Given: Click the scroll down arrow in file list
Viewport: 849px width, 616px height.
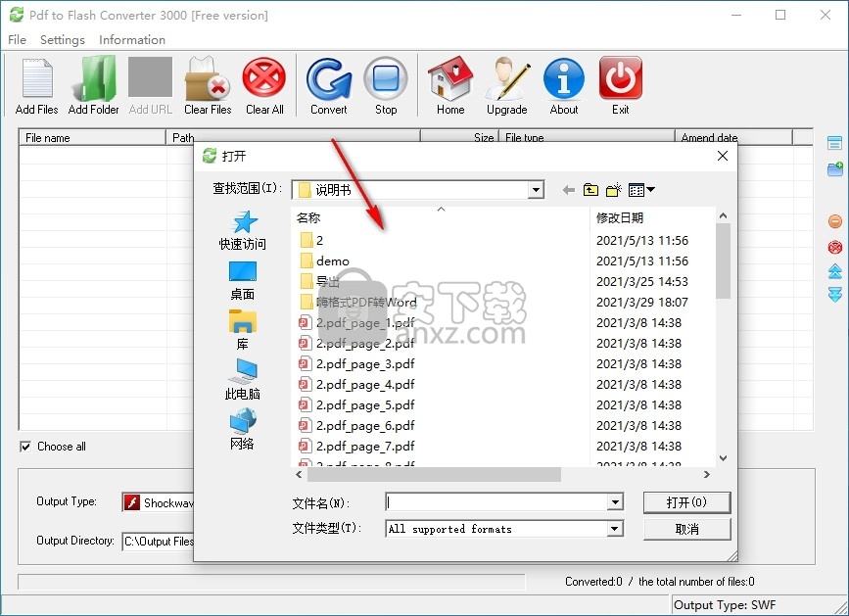Looking at the screenshot, I should click(x=723, y=458).
